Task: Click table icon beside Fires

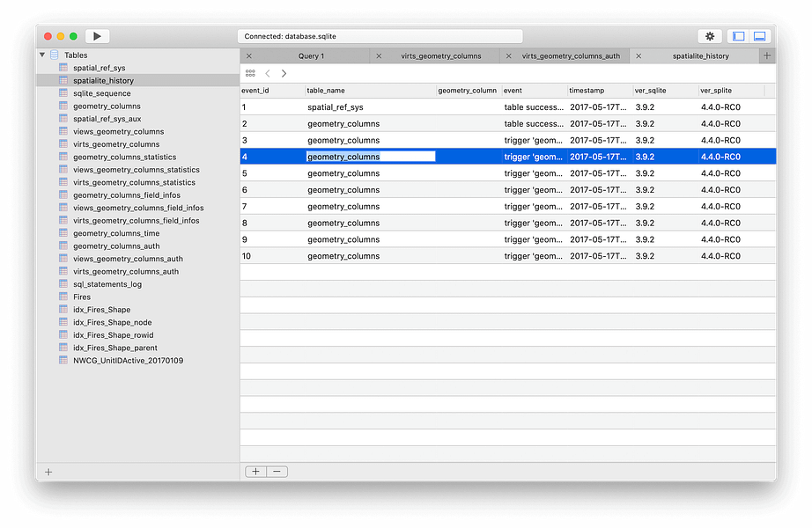Action: coord(63,297)
